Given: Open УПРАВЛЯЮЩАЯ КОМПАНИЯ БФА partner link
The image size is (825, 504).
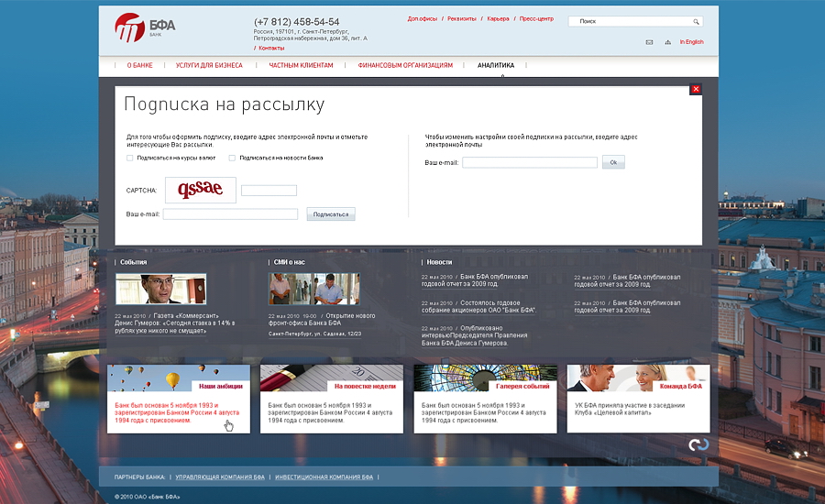Looking at the screenshot, I should pos(220,477).
